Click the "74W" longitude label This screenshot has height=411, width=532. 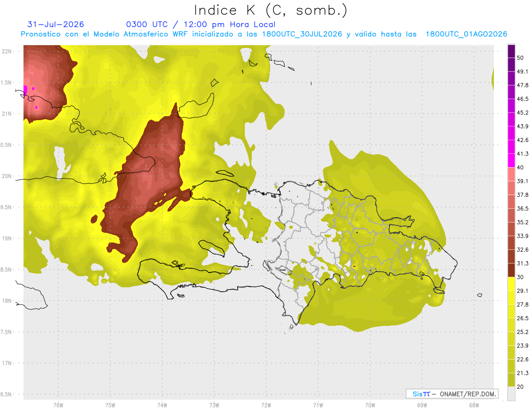(162, 405)
